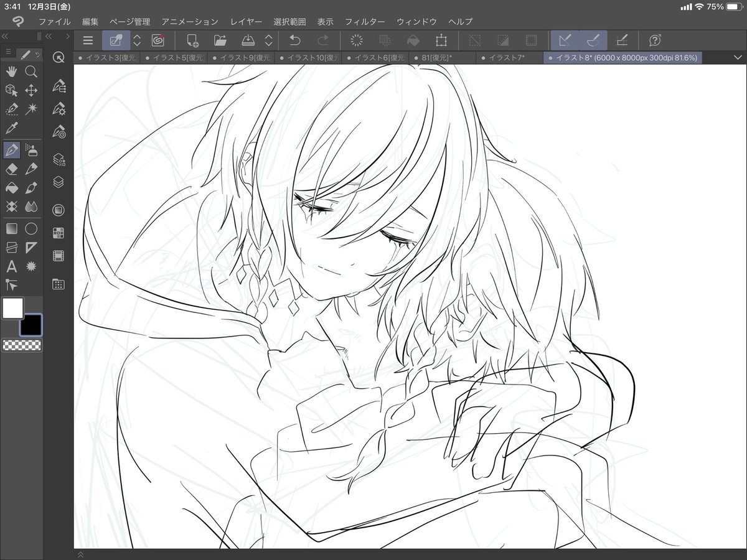This screenshot has width=747, height=560.
Task: Select the black sub color swatch
Action: click(31, 324)
